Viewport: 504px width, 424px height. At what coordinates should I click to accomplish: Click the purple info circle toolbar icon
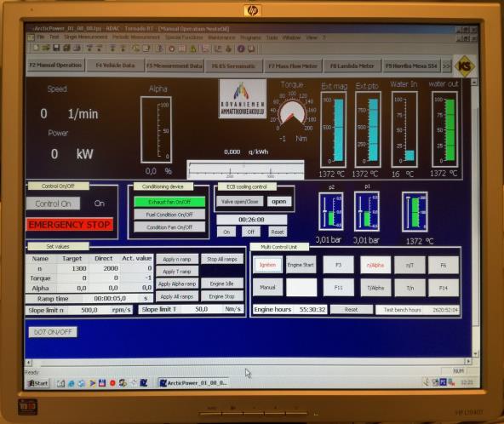click(x=241, y=49)
